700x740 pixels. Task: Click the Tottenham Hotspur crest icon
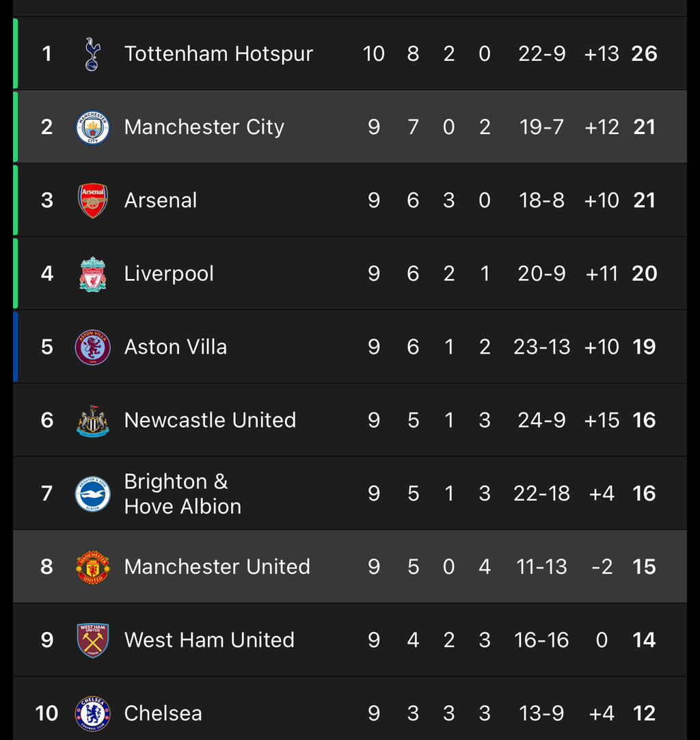(x=92, y=54)
